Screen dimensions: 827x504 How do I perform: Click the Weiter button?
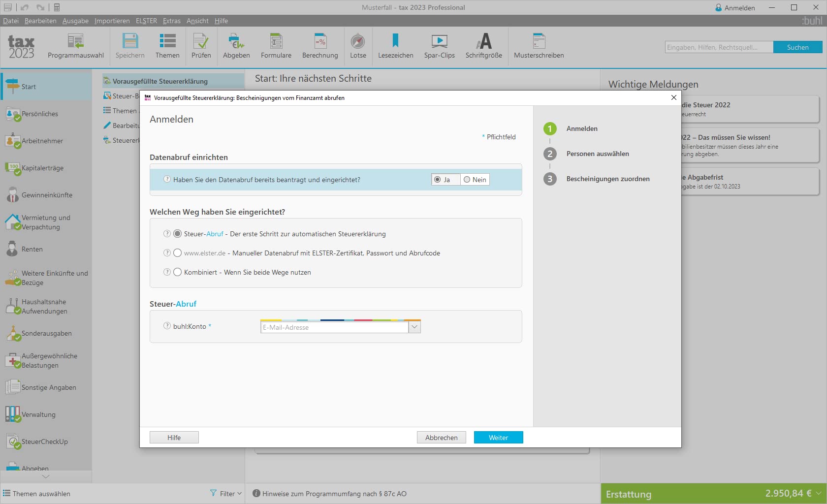[498, 438]
